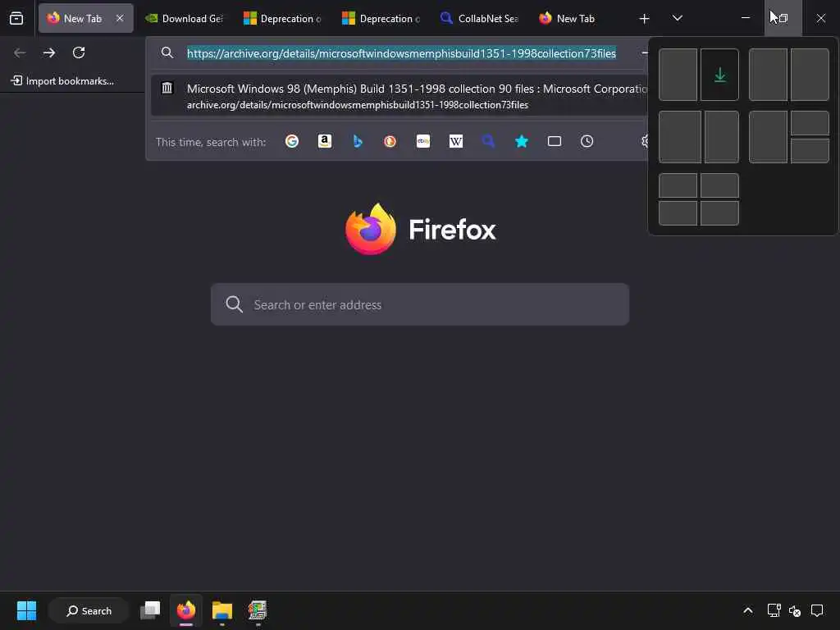The image size is (840, 630).
Task: Click the maximize/restore window button
Action: point(783,18)
